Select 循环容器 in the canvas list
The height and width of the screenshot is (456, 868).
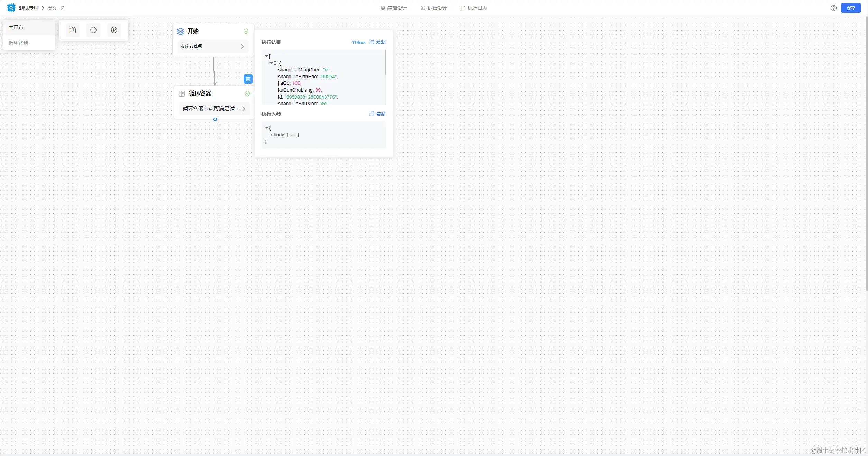[x=18, y=43]
